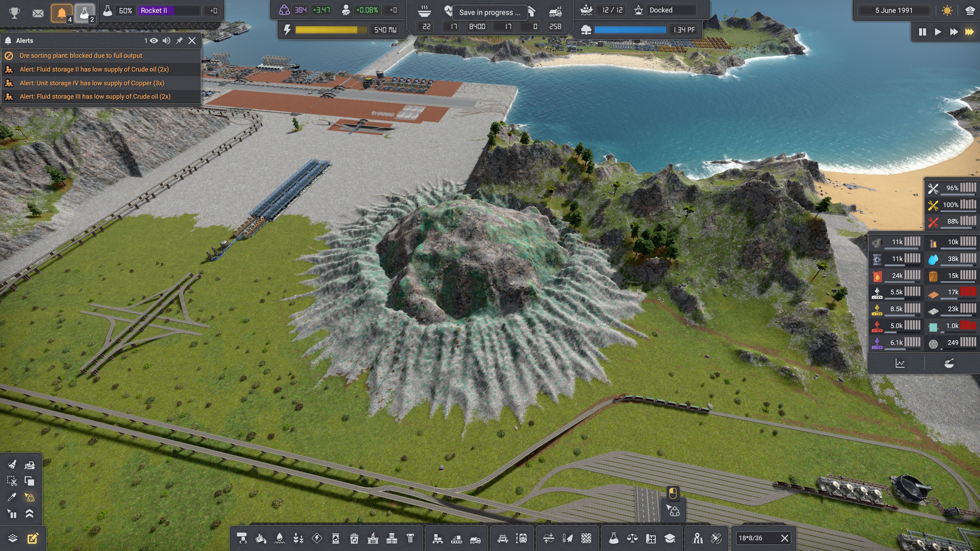
Task: Select the bulldozer demolish tool
Action: click(x=29, y=465)
